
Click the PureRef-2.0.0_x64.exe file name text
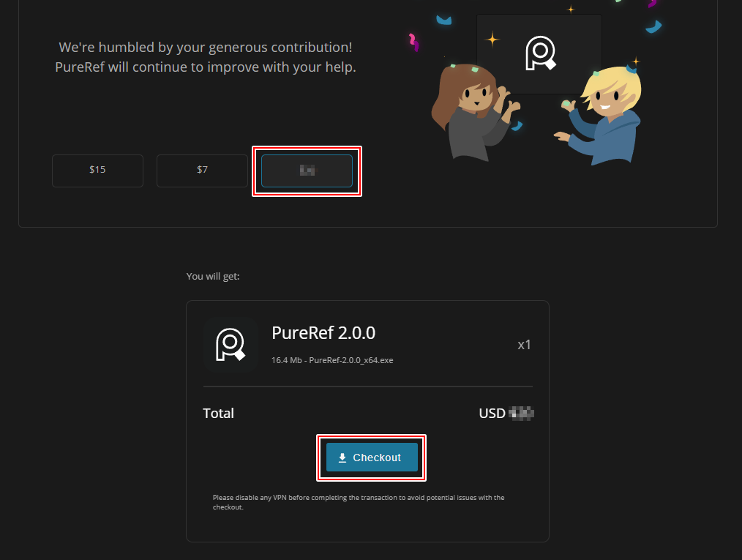point(351,360)
